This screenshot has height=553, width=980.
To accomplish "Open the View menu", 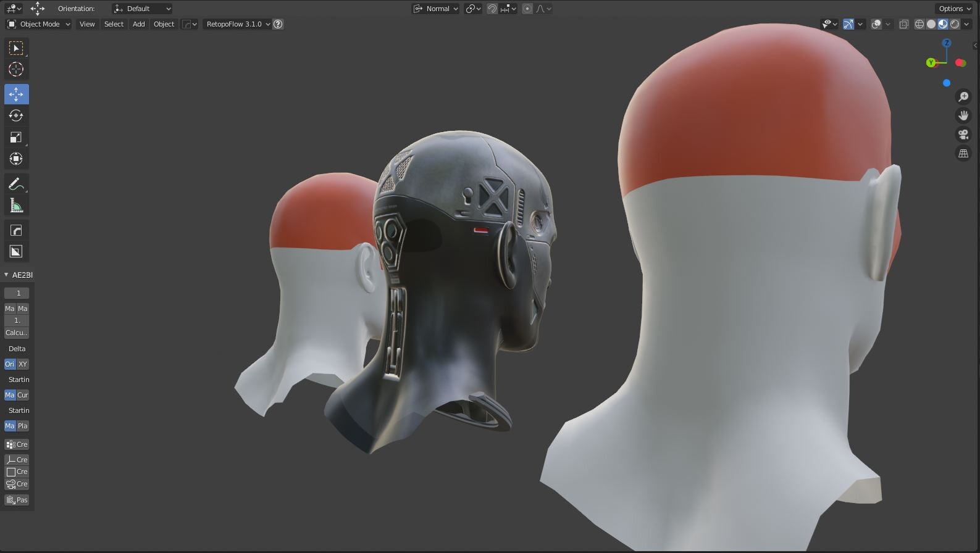I will [87, 24].
